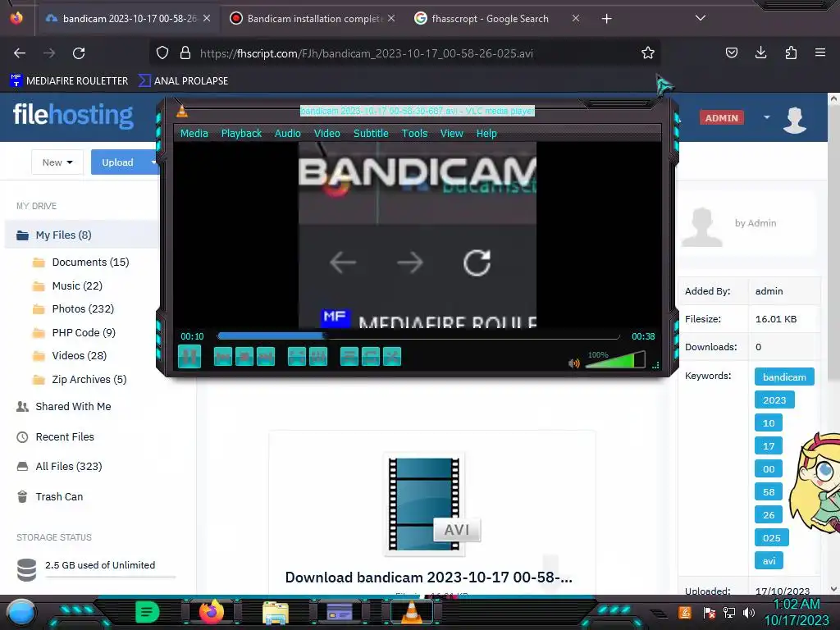
Task: Stop playback with VLC stop button
Action: tap(244, 357)
